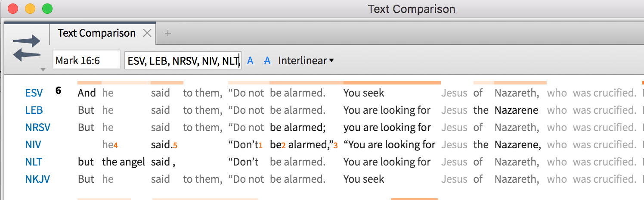This screenshot has height=200, width=644.
Task: Click the green window zoom button
Action: 47,9
